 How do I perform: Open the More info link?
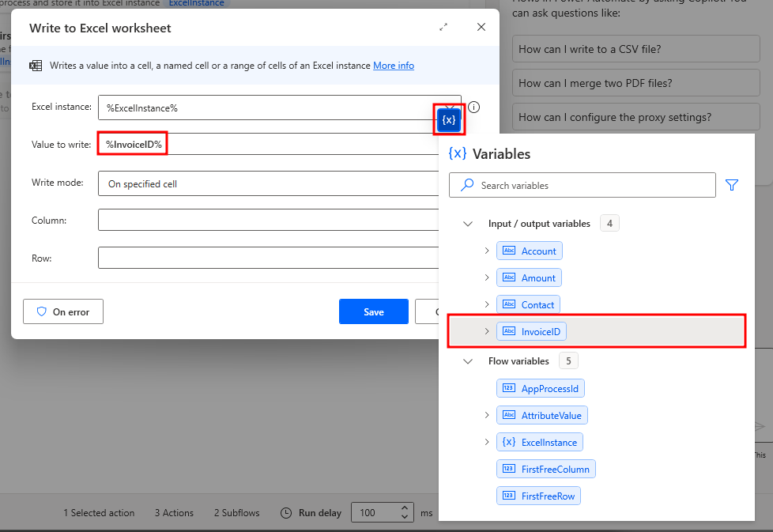(394, 66)
